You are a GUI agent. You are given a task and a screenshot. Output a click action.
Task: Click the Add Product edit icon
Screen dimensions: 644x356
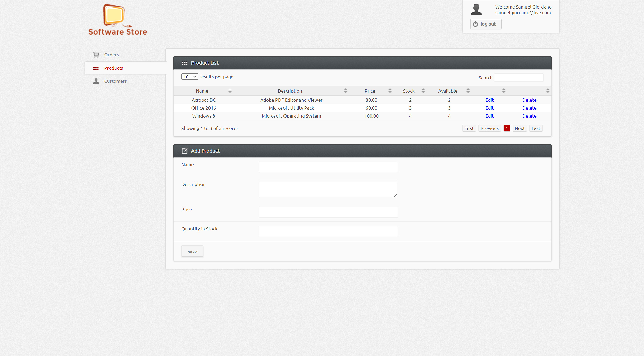pos(184,151)
